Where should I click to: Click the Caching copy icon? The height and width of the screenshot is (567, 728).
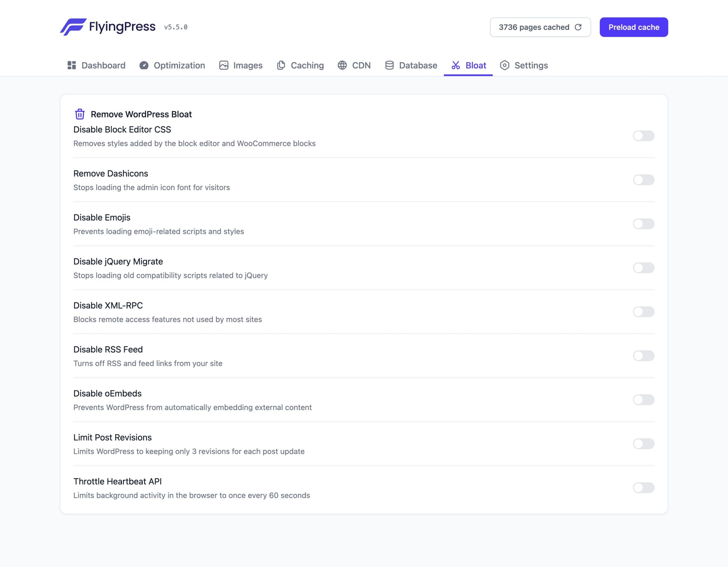[281, 65]
